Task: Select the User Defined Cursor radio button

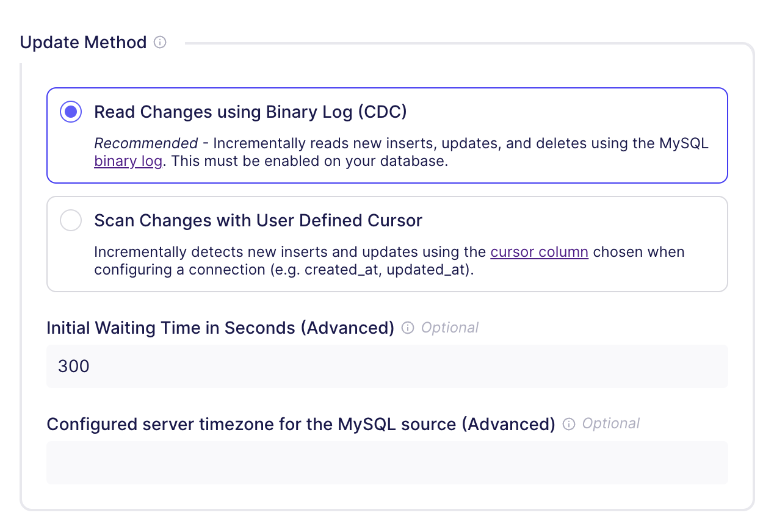Action: [71, 220]
